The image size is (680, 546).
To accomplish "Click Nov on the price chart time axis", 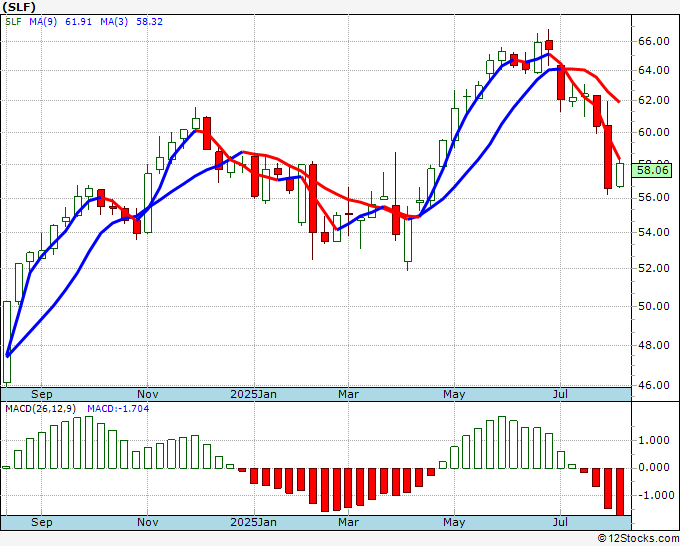I will [147, 395].
